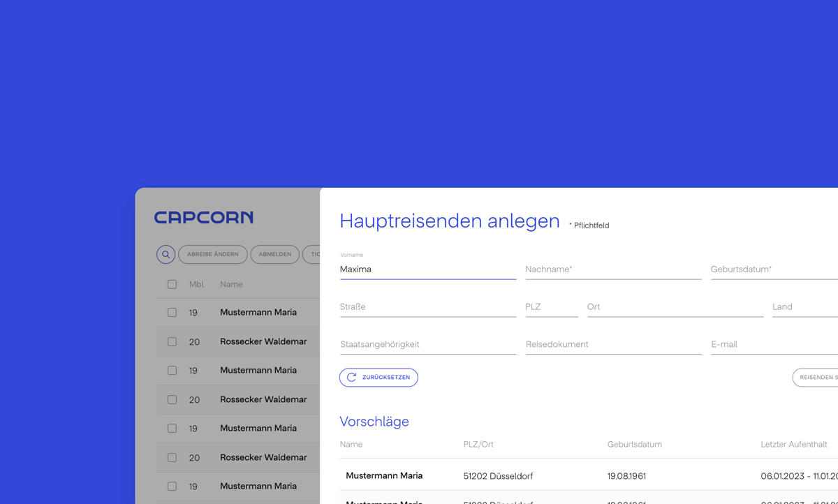The image size is (838, 504).
Task: Open the Staatsangehörigkeit field
Action: 427,345
